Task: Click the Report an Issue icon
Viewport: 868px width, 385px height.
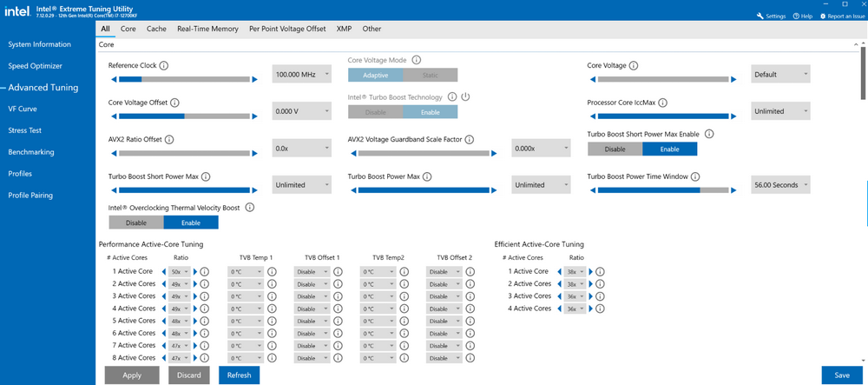Action: coord(823,16)
